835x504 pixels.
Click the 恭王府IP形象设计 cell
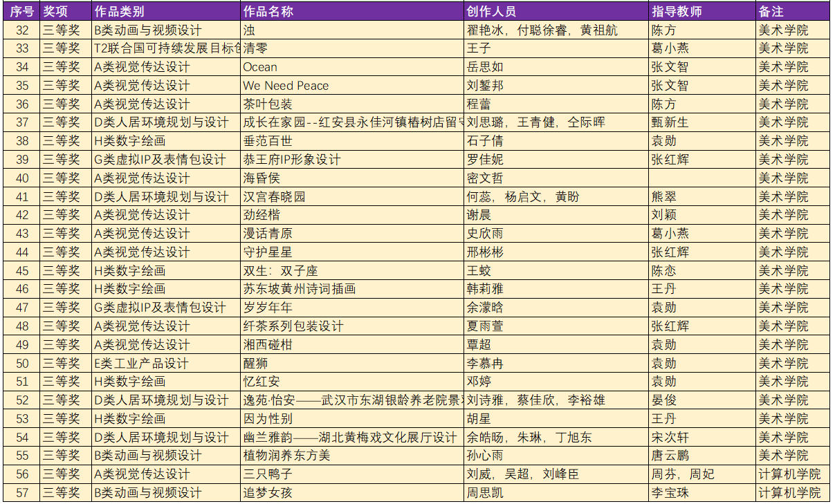[x=352, y=160]
